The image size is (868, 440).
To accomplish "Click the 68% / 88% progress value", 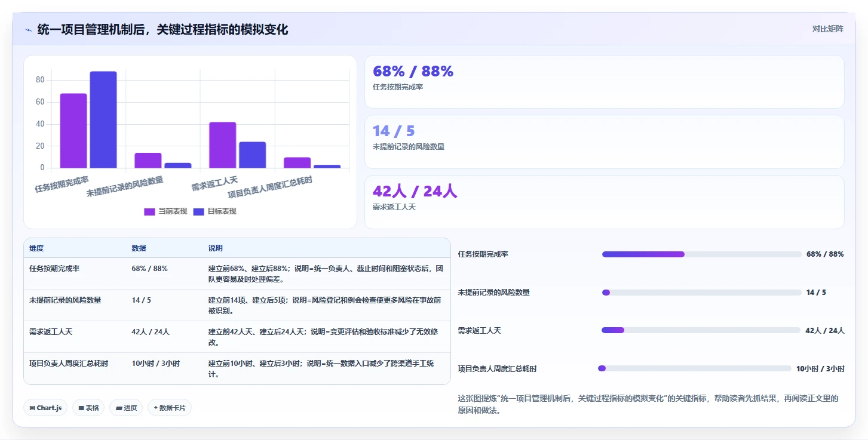I will [825, 254].
